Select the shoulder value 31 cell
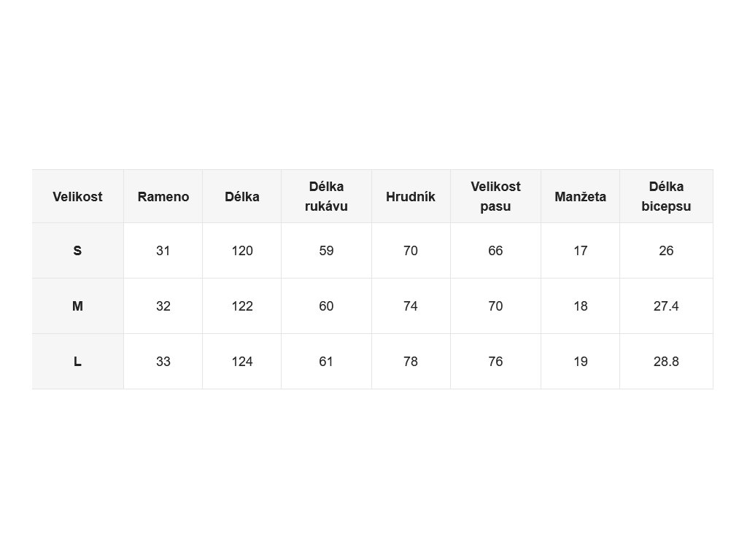Viewport: 747px width, 560px height. [163, 251]
